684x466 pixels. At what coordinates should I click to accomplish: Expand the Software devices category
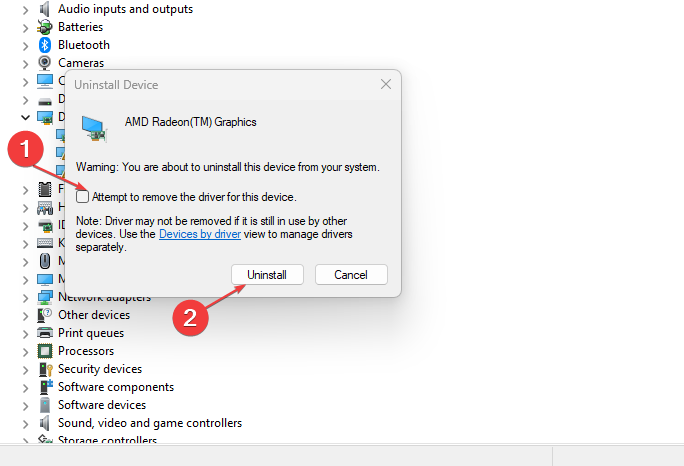(x=26, y=406)
